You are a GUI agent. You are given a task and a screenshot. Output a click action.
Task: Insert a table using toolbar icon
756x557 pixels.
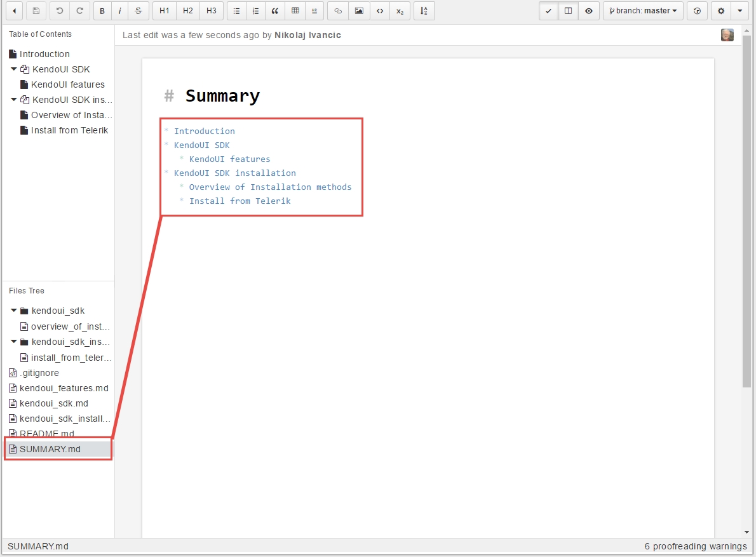pyautogui.click(x=295, y=11)
